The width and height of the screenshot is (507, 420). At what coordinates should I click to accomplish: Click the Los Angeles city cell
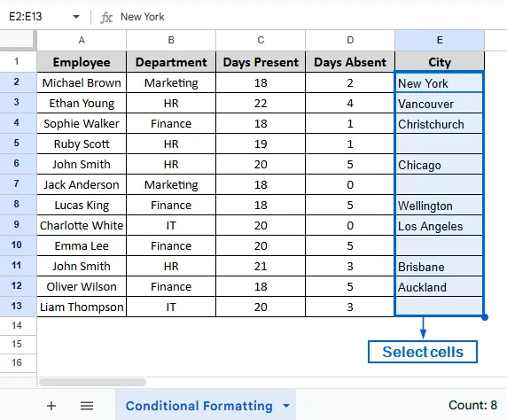click(439, 225)
